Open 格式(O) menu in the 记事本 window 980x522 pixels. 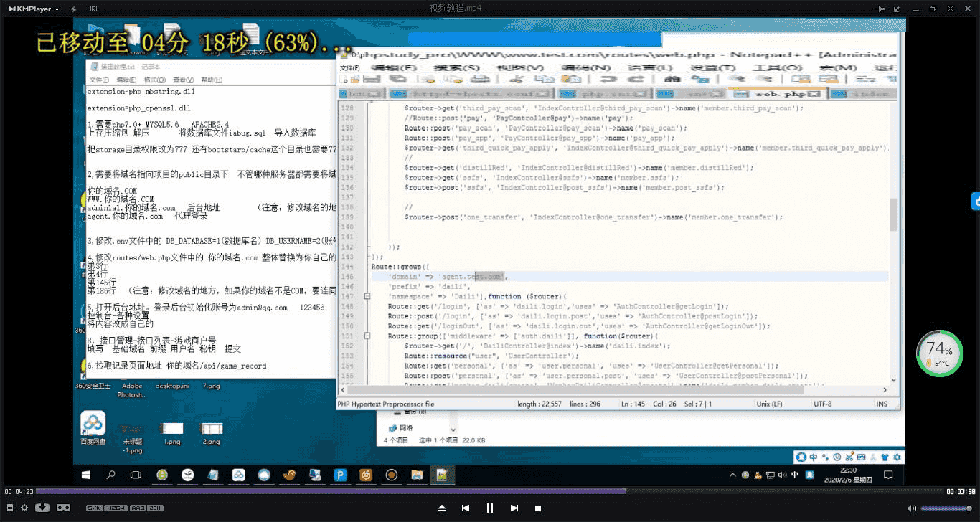coord(155,80)
